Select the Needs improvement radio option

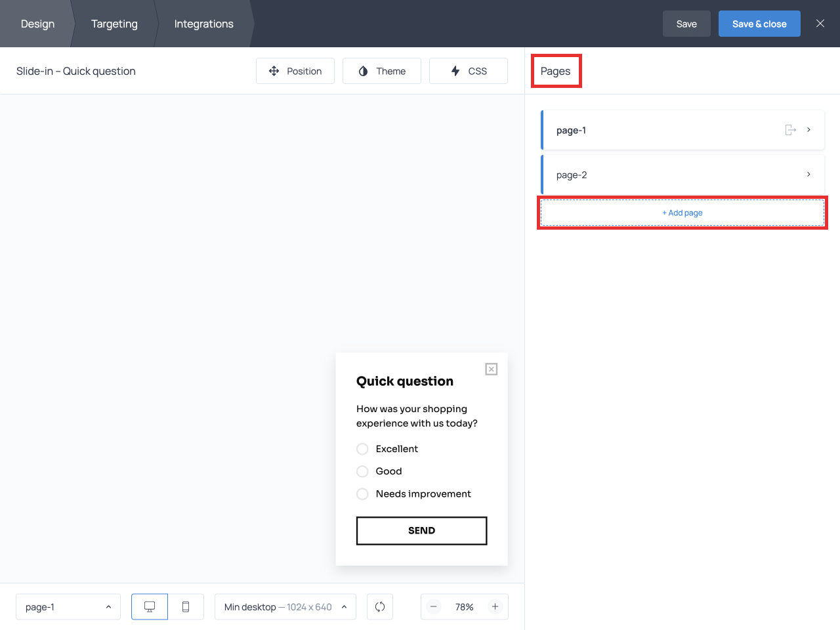(x=362, y=494)
